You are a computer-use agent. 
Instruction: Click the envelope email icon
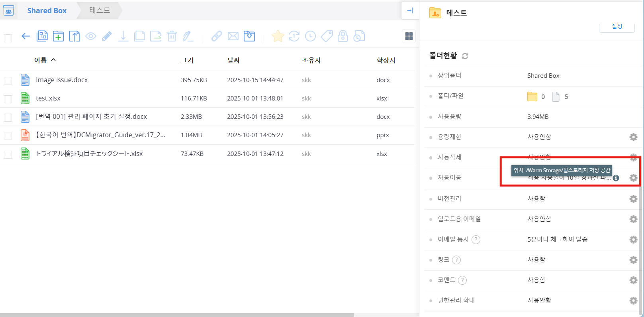233,36
